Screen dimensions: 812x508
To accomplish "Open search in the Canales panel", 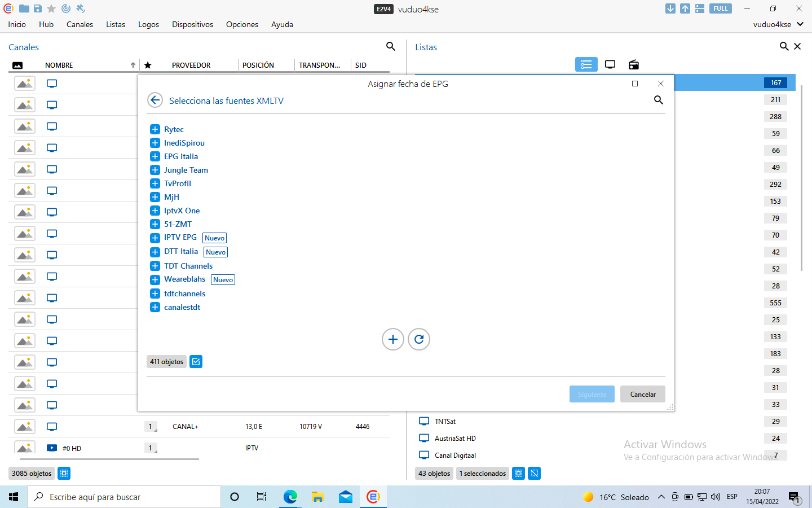I will (x=390, y=46).
